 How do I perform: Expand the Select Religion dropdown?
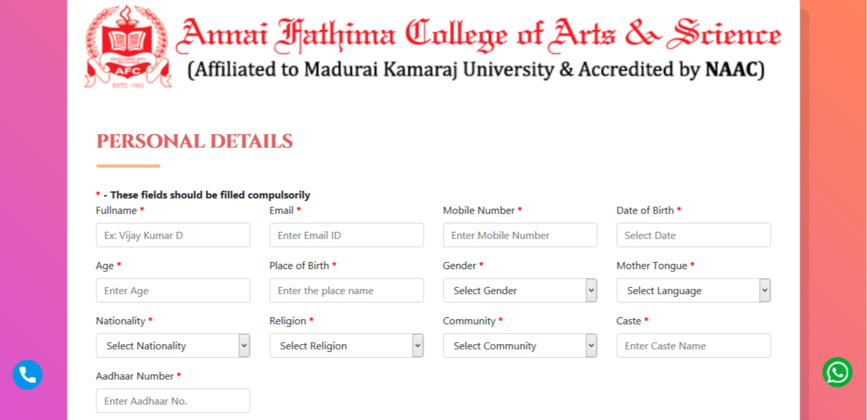click(346, 345)
